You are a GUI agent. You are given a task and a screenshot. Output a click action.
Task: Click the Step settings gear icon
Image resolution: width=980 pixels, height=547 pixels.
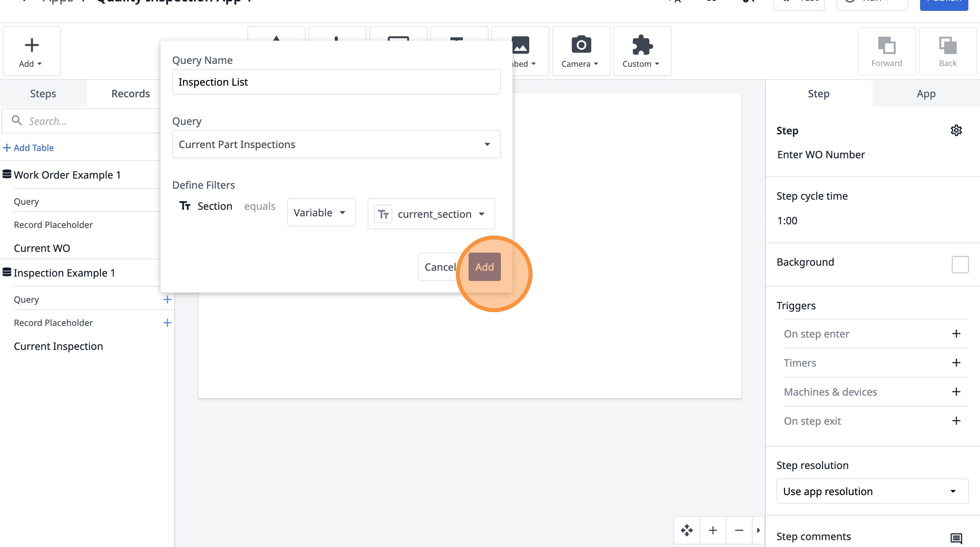[956, 130]
